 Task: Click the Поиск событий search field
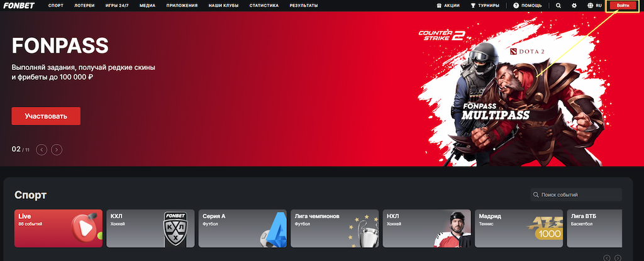(x=576, y=194)
